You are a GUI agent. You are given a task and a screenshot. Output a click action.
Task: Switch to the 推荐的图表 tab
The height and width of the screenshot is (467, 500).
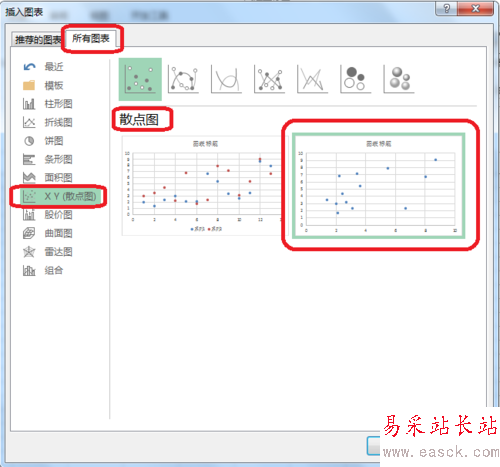click(38, 40)
